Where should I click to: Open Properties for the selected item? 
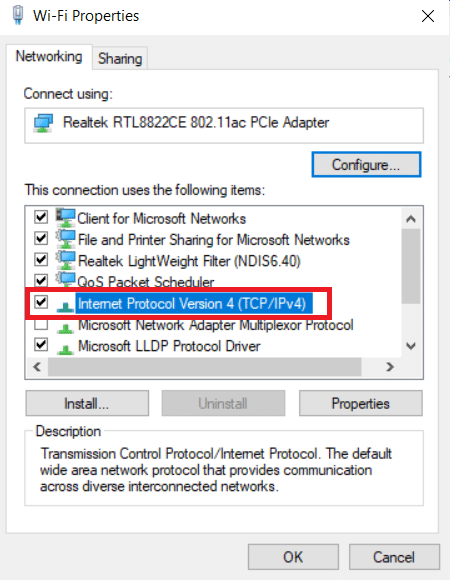click(361, 403)
